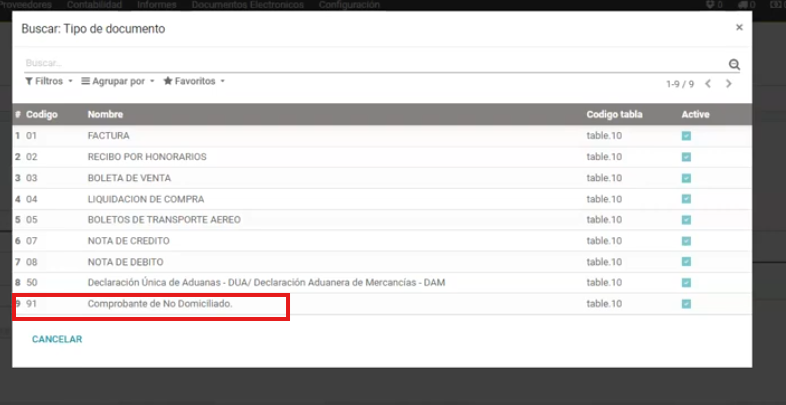Screen dimensions: 786x405
Task: Go to next page of results
Action: [729, 83]
